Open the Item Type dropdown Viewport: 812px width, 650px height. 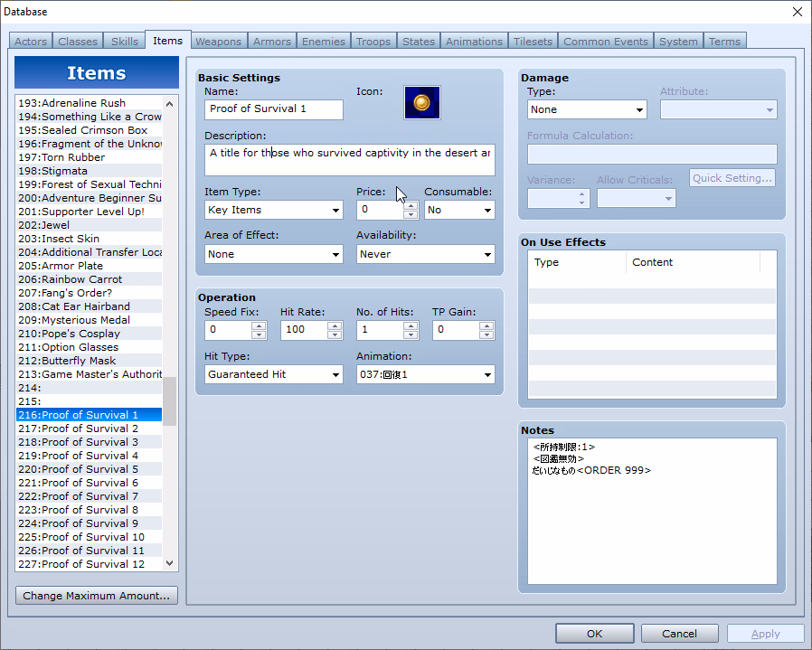click(273, 210)
